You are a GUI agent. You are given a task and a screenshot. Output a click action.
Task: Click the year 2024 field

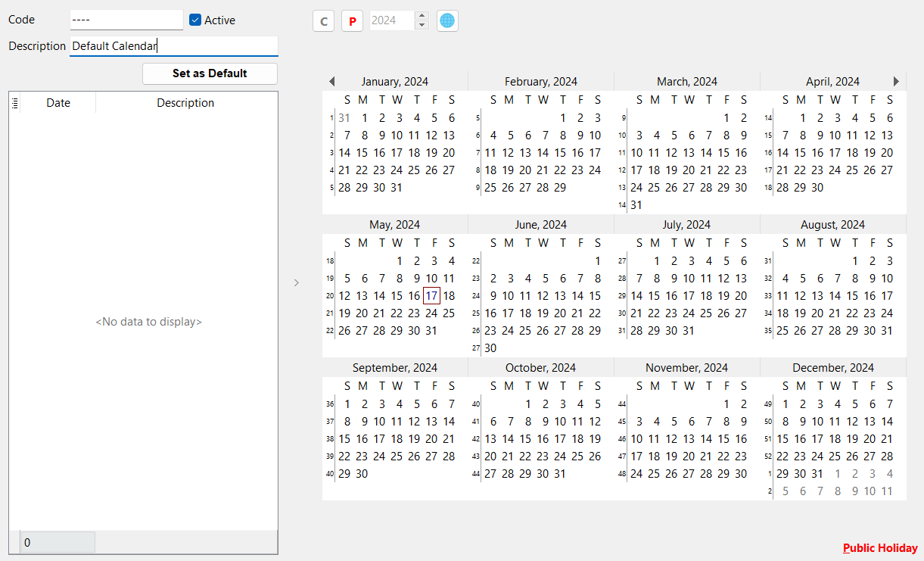(x=391, y=20)
